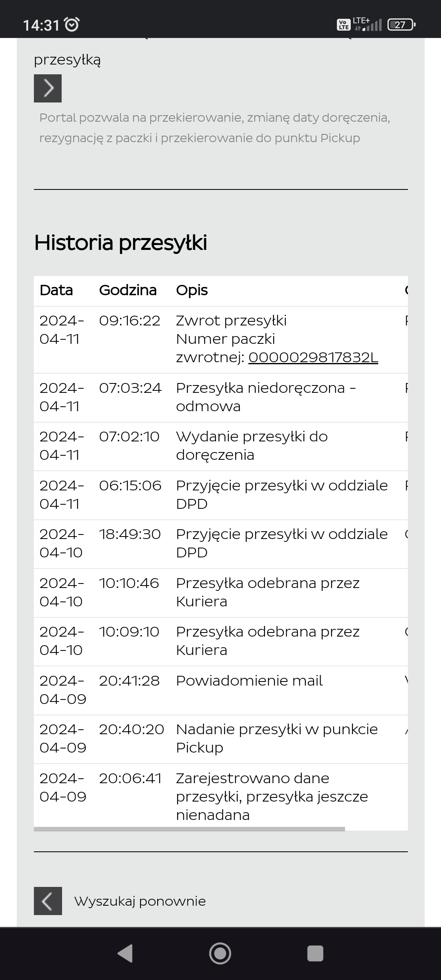Tap the Zwrot przesyłki row description
Image resolution: width=441 pixels, height=980 pixels.
tap(231, 321)
